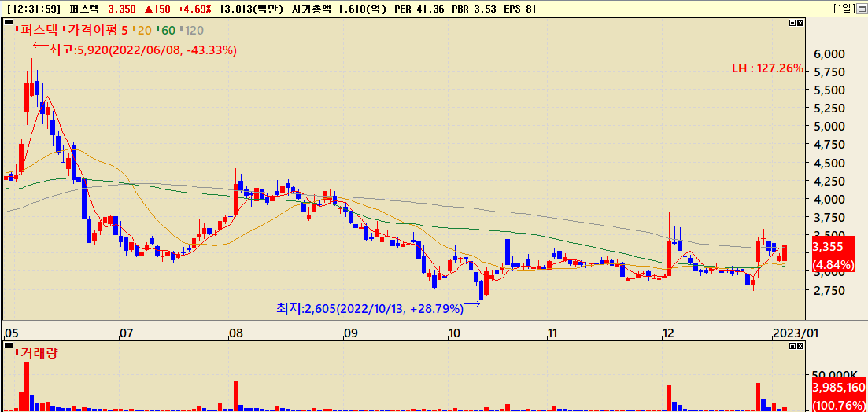Screen dimensions: 868x412
Task: Click the 13,013(백만) trading value text
Action: click(x=251, y=9)
